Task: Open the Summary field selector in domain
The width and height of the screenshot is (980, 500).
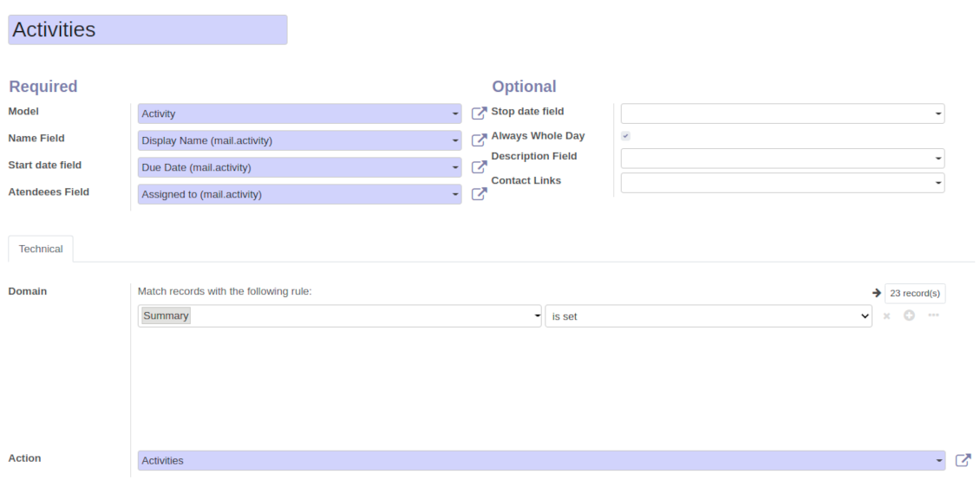Action: pos(339,316)
